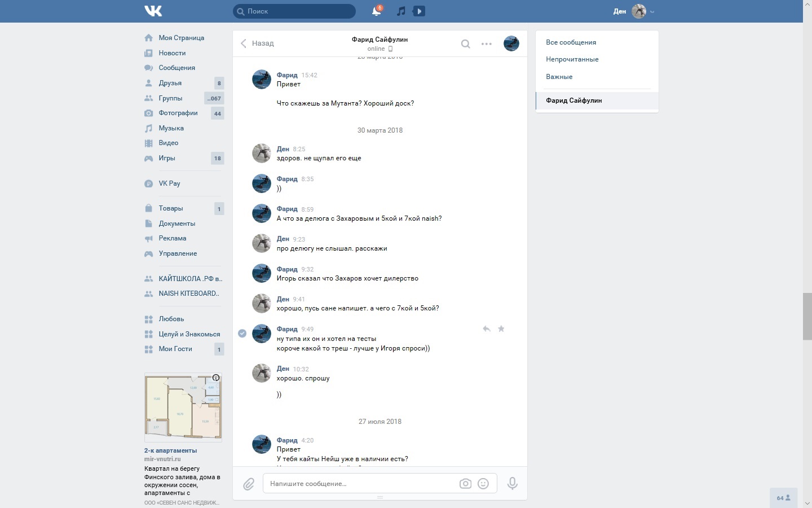Click the apartment floor plan ad image
Screen dimensions: 812x508
183,407
